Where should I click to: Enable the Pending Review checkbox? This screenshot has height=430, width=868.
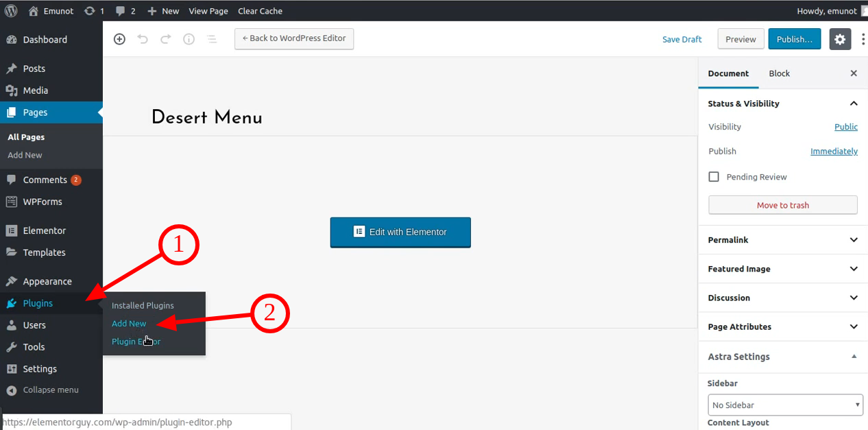[714, 176]
